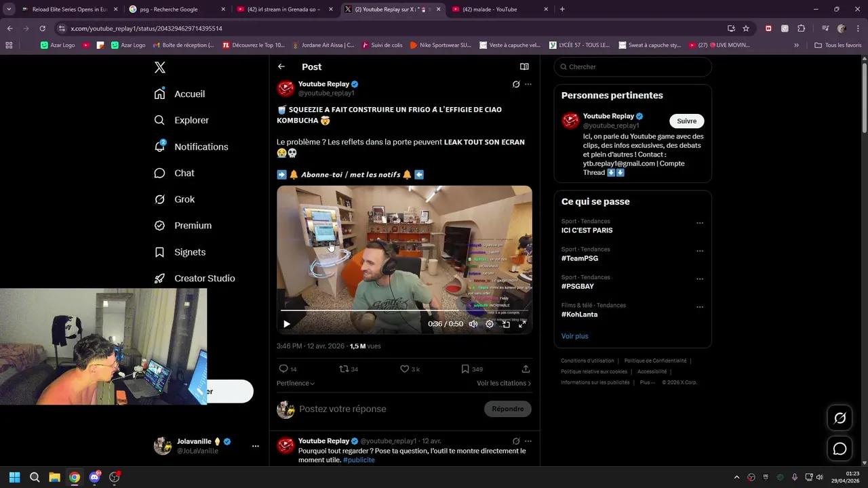Reload the page in Chrome
Viewport: 868px width, 488px height.
click(x=42, y=28)
